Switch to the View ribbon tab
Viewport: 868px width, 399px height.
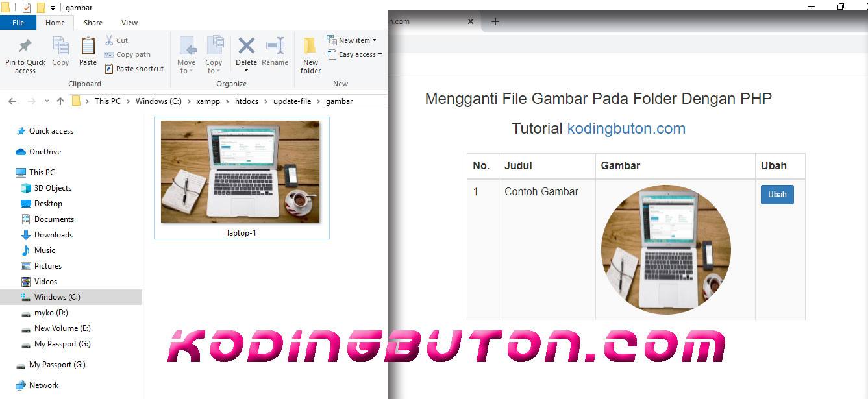point(129,22)
